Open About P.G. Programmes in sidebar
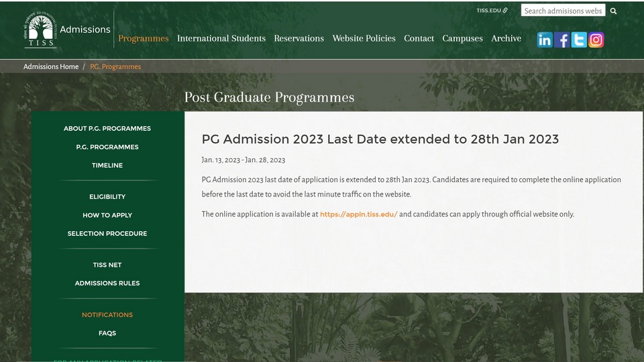Screen dimensions: 644x362 click(107, 129)
